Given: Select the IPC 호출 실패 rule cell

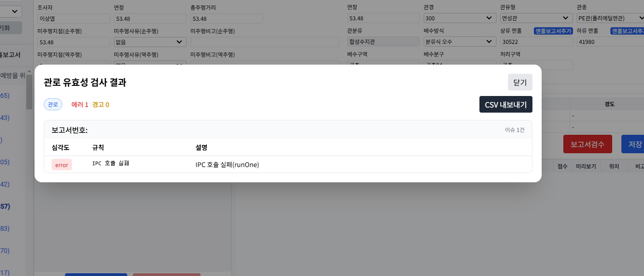Looking at the screenshot, I should click(111, 163).
